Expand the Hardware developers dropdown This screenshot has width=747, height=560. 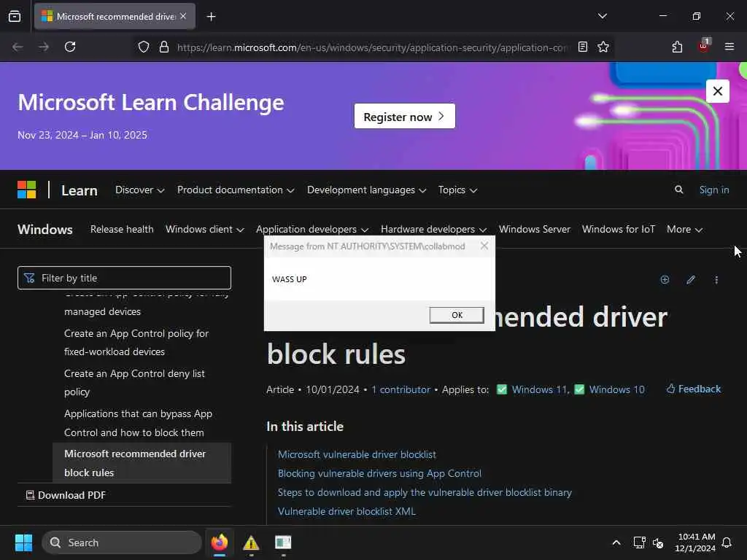[433, 229]
